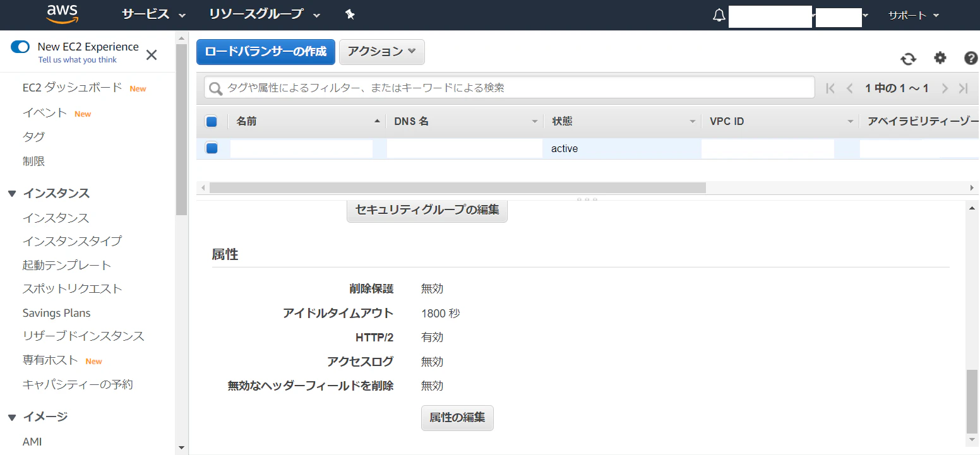Open Savings Plans in sidebar

(56, 313)
